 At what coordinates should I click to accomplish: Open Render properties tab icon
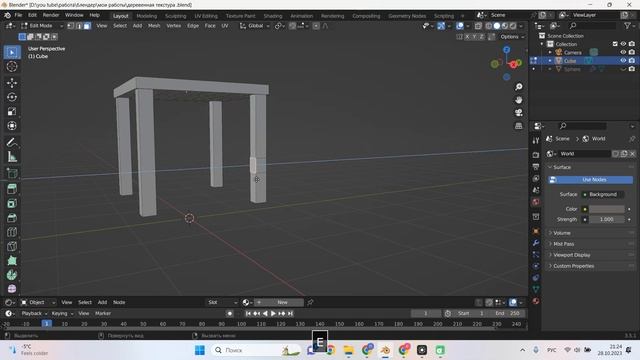click(x=536, y=155)
